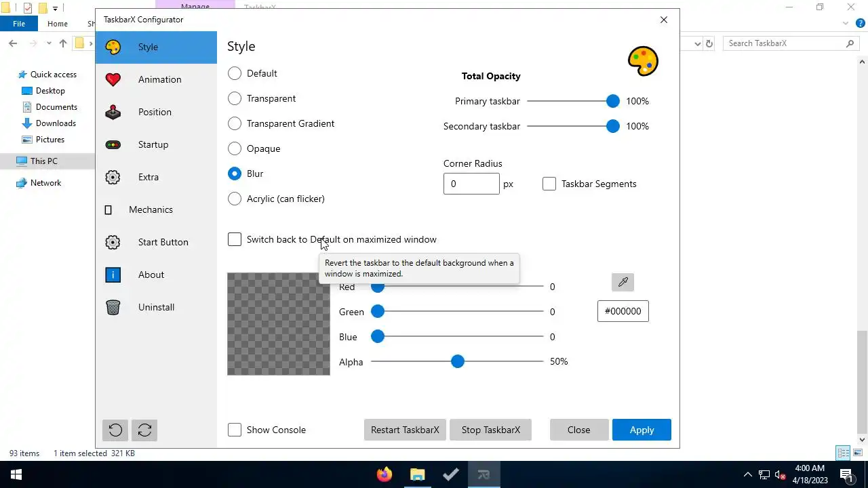
Task: Show hidden system tray icons
Action: coord(748,474)
